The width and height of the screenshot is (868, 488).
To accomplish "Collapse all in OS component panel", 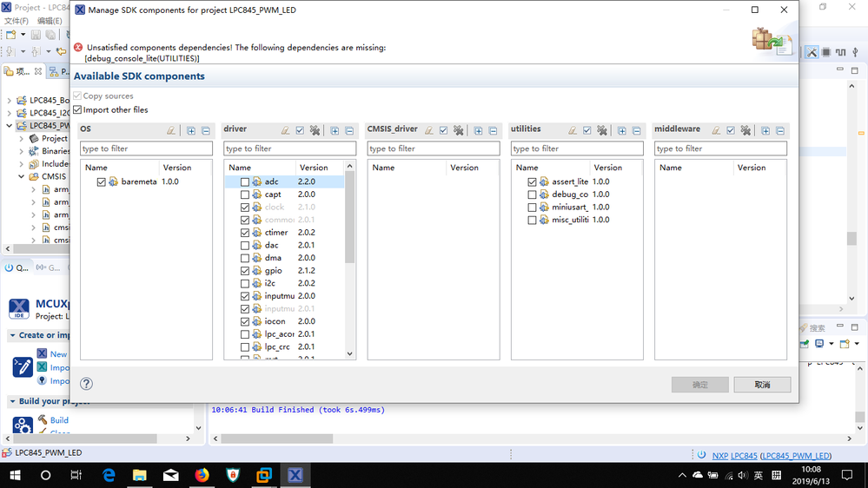I will tap(206, 130).
